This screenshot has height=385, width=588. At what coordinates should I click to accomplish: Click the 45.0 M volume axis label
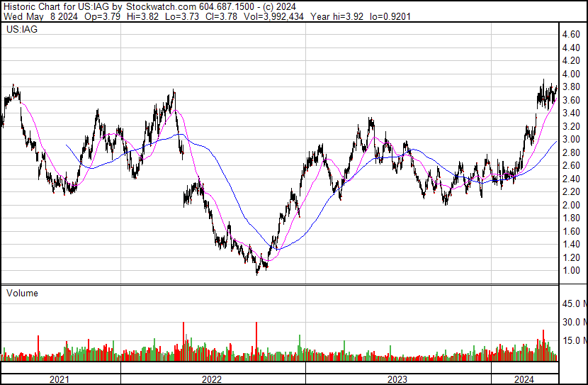pos(572,304)
